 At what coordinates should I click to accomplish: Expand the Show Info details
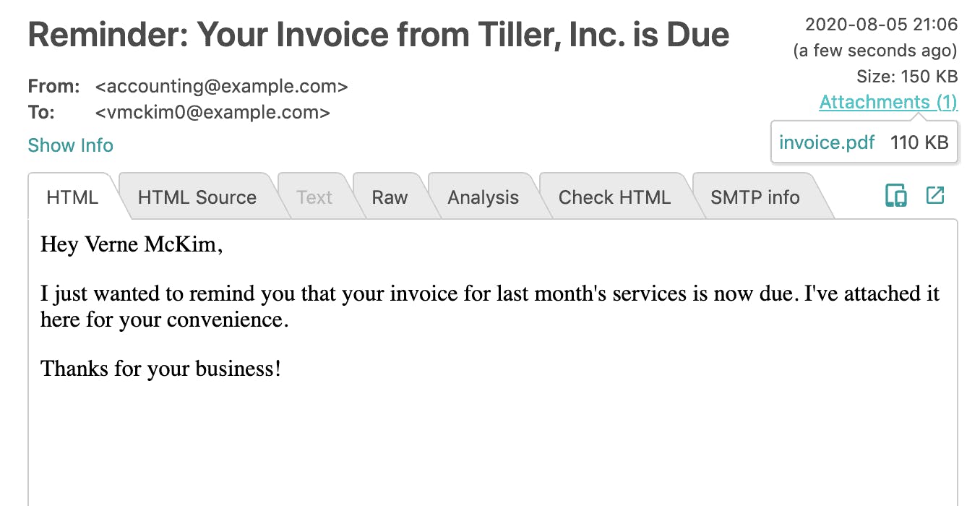click(70, 145)
